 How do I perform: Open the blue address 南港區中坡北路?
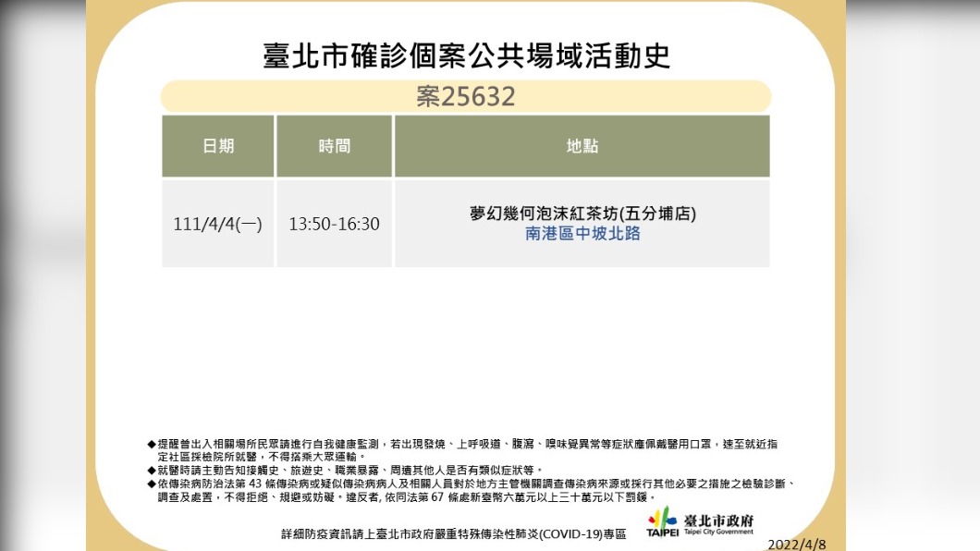(x=582, y=234)
